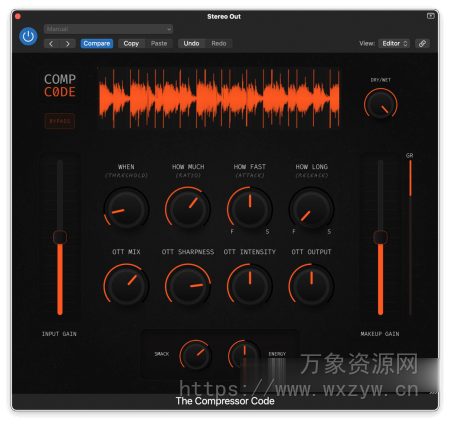Click the HOW MUCH ratio knob
Screen dimensions: 450x424
coord(188,209)
